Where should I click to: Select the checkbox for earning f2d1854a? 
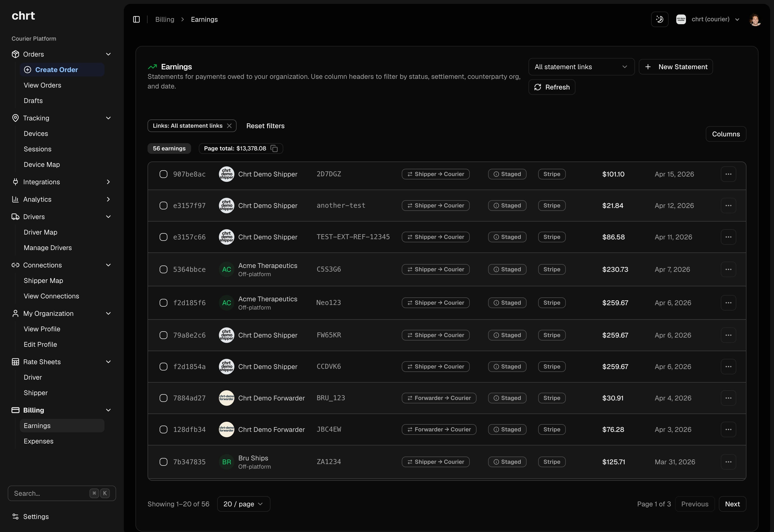point(163,367)
